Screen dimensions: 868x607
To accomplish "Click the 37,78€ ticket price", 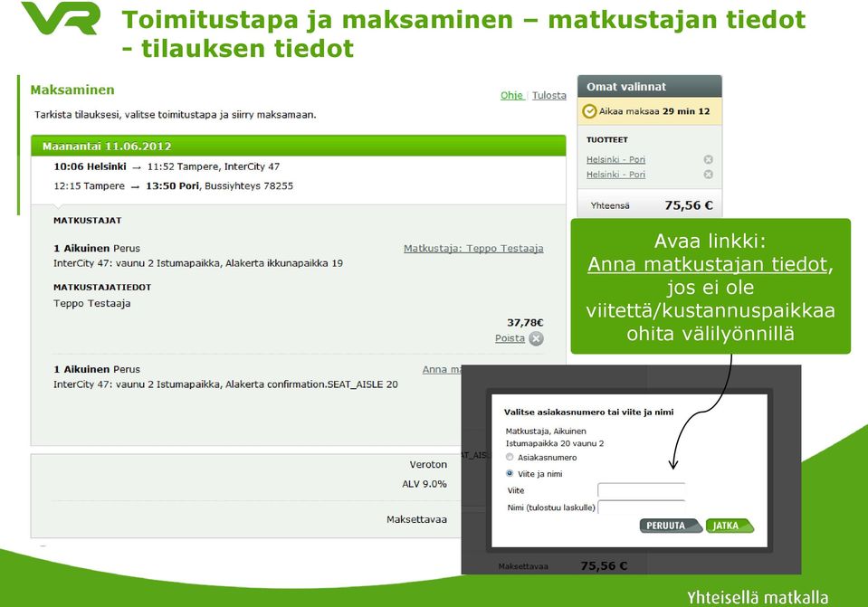I will click(525, 323).
